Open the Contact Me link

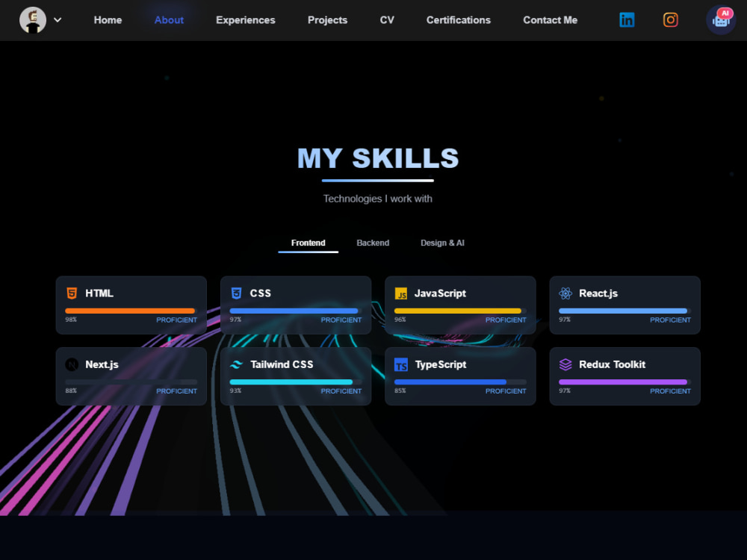pos(551,20)
